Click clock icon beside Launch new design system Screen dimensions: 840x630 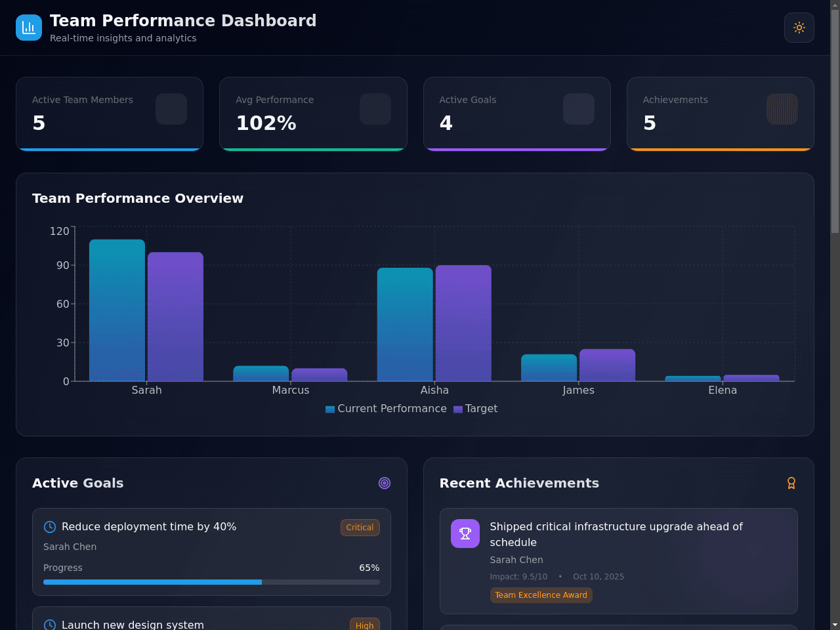click(x=50, y=625)
